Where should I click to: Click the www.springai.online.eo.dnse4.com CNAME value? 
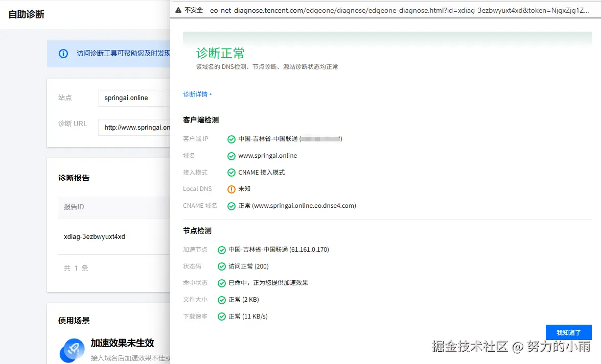[304, 206]
